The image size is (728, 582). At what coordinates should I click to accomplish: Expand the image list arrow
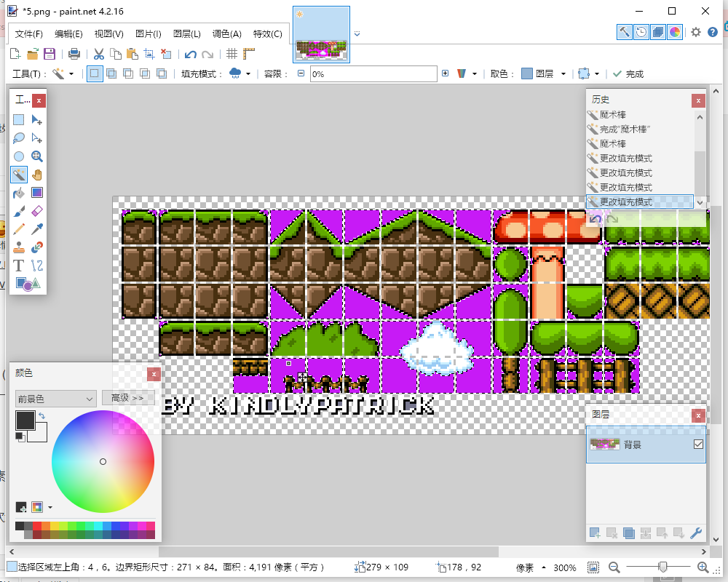357,34
